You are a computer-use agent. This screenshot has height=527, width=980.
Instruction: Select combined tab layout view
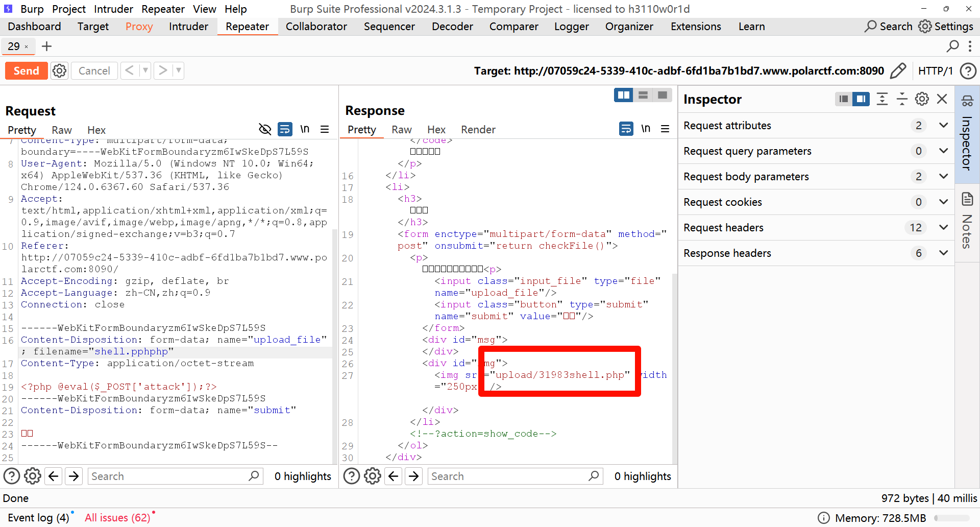[663, 95]
